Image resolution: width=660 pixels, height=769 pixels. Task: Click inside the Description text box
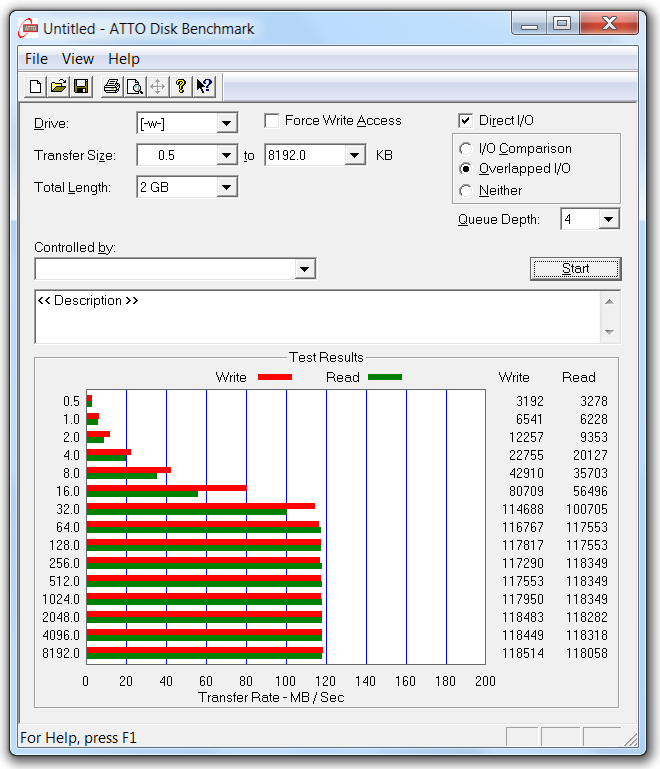coord(318,317)
